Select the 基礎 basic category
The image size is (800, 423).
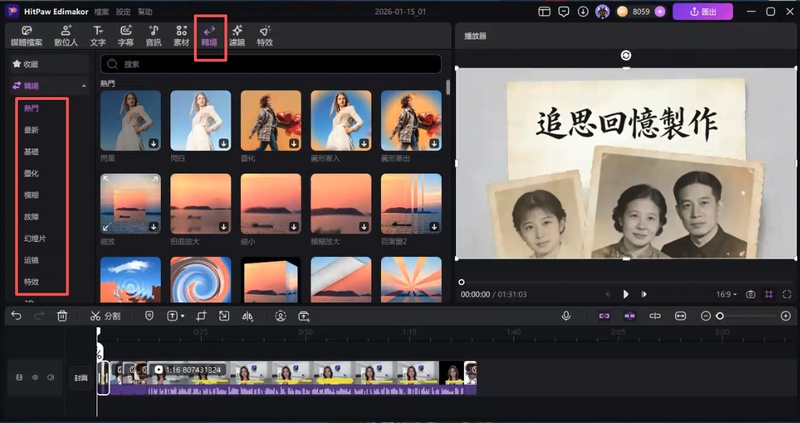pos(31,152)
